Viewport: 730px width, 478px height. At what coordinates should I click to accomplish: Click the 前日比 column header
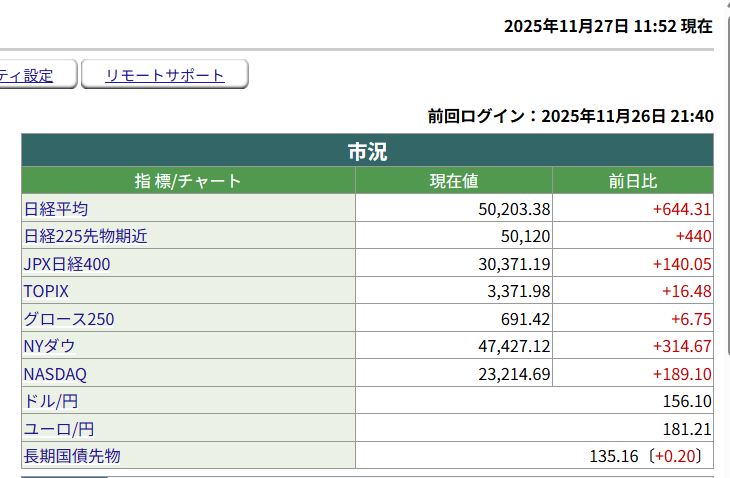point(633,181)
